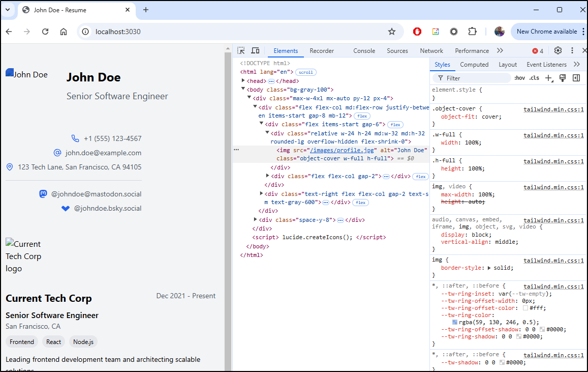Screen dimensions: 588x372
Task: Open tailwind.min.css:1 link for .object-cover
Action: (x=553, y=109)
